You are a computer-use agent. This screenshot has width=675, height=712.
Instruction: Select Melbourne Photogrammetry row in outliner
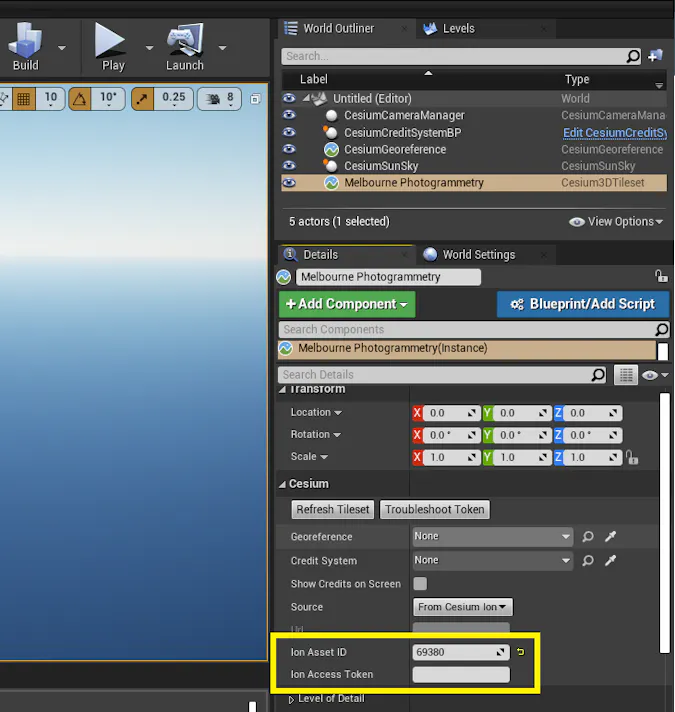click(x=474, y=183)
